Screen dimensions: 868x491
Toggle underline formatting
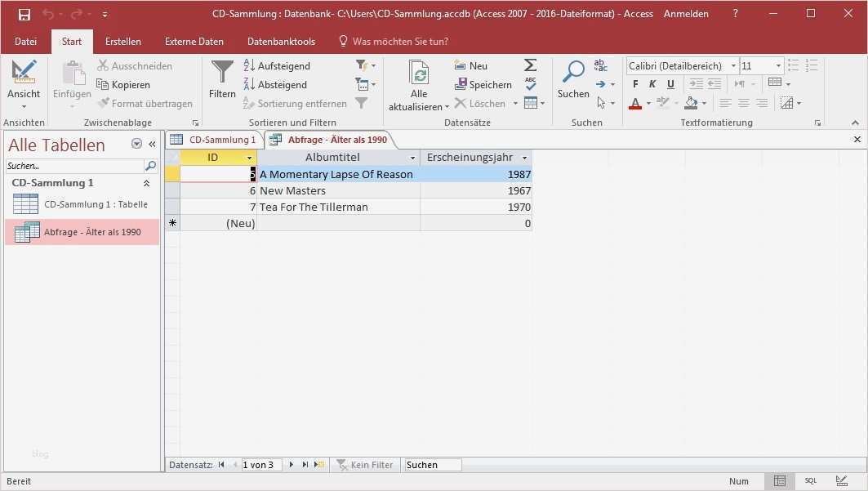670,83
